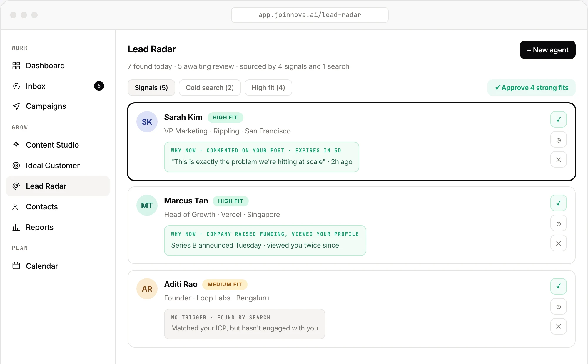The image size is (588, 364).
Task: Snooze Marcus Tan using clock icon
Action: [559, 223]
